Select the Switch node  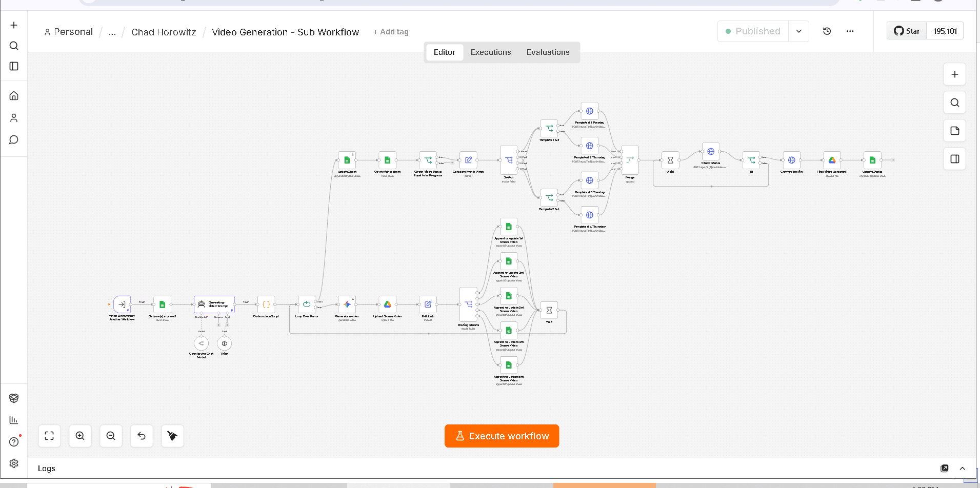tap(509, 160)
